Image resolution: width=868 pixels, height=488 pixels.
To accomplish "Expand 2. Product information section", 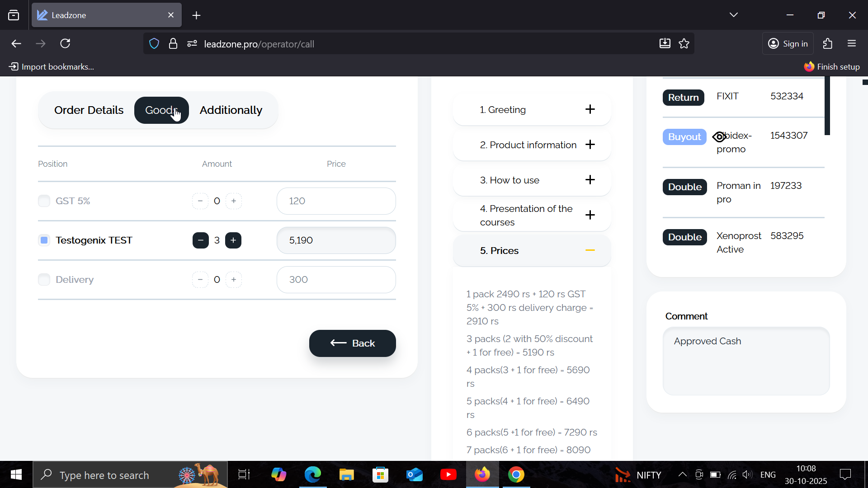I will coord(590,145).
